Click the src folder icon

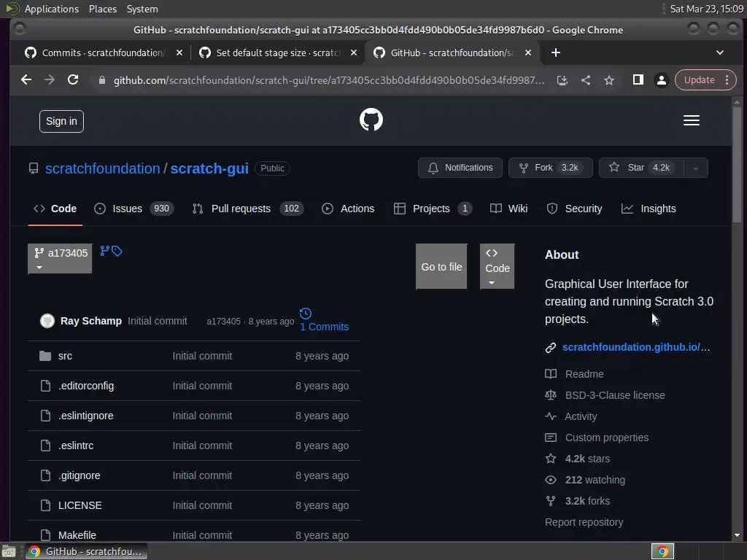pos(45,356)
